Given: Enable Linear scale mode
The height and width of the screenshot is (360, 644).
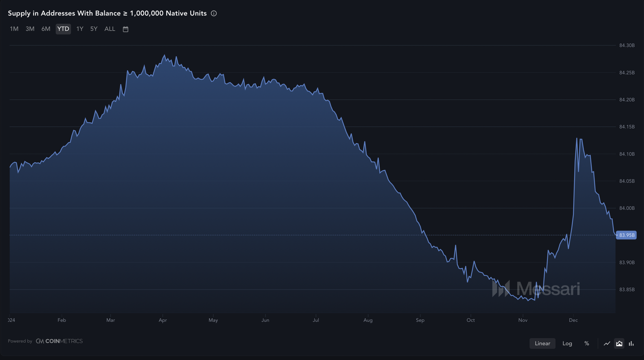Looking at the screenshot, I should (542, 344).
